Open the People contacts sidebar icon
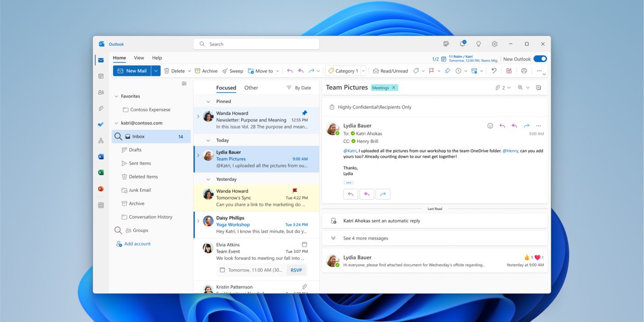Viewport: 644px width, 322px height. [x=101, y=92]
